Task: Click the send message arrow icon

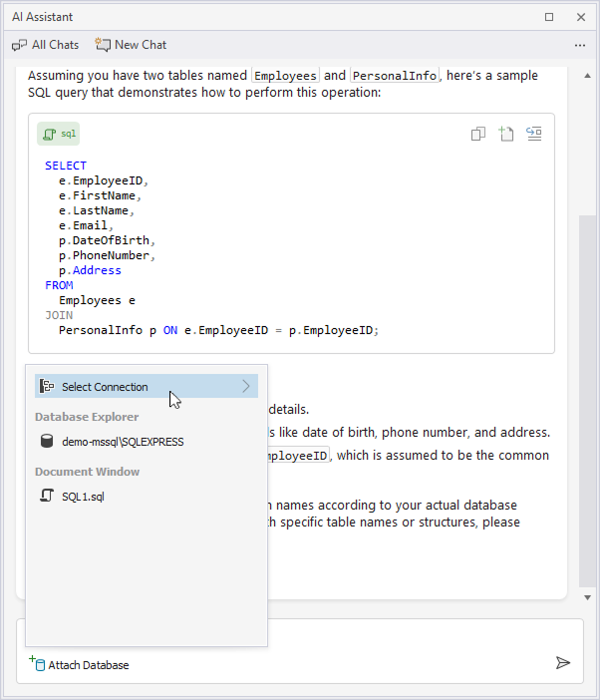Action: pyautogui.click(x=563, y=662)
